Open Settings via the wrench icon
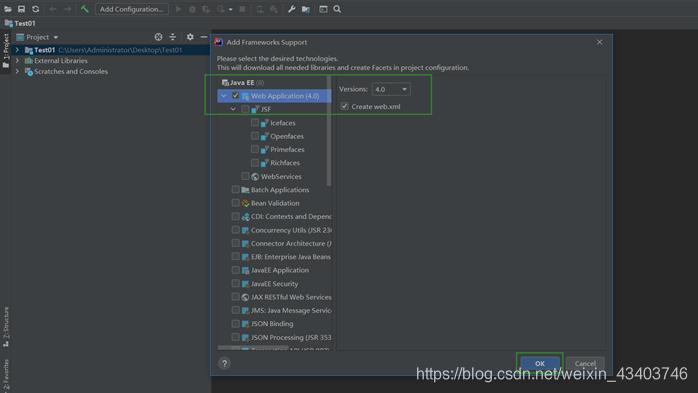 [x=292, y=9]
